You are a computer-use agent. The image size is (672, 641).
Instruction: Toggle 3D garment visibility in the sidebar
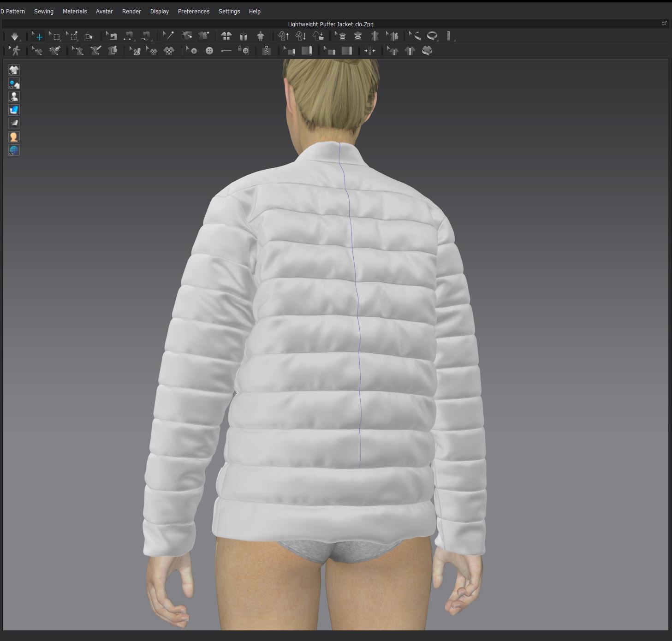click(x=14, y=70)
